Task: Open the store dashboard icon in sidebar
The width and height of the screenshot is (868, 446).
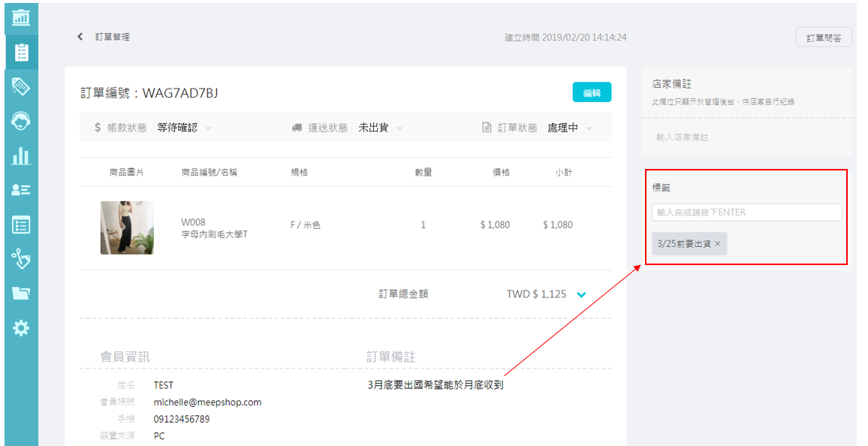Action: [21, 17]
